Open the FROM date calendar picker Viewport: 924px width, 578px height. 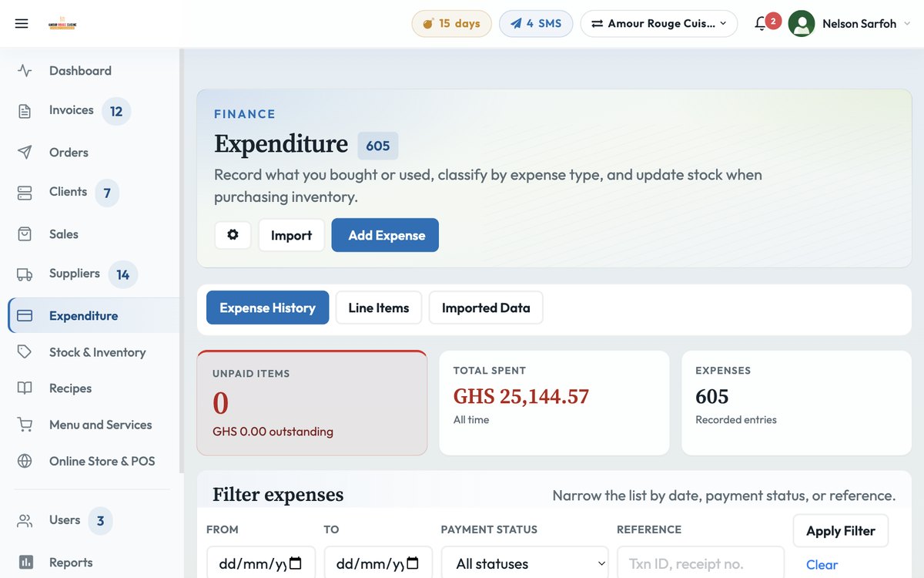tap(295, 563)
